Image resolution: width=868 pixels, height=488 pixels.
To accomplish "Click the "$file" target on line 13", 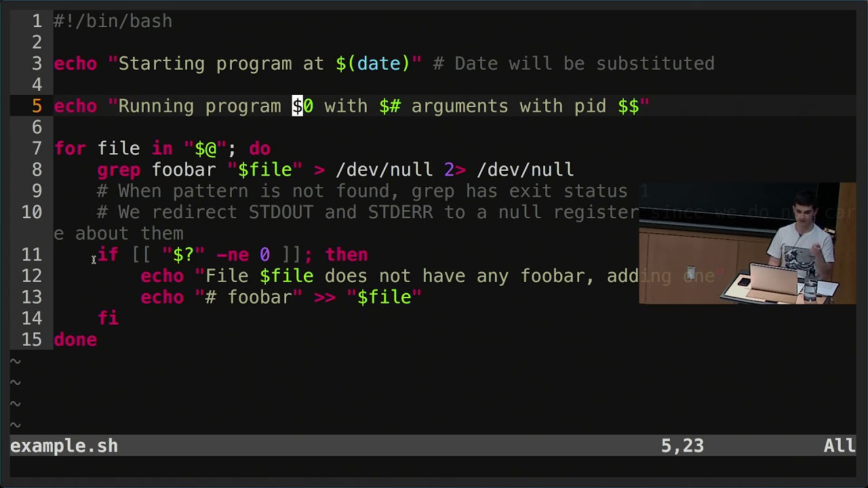I will coord(384,297).
